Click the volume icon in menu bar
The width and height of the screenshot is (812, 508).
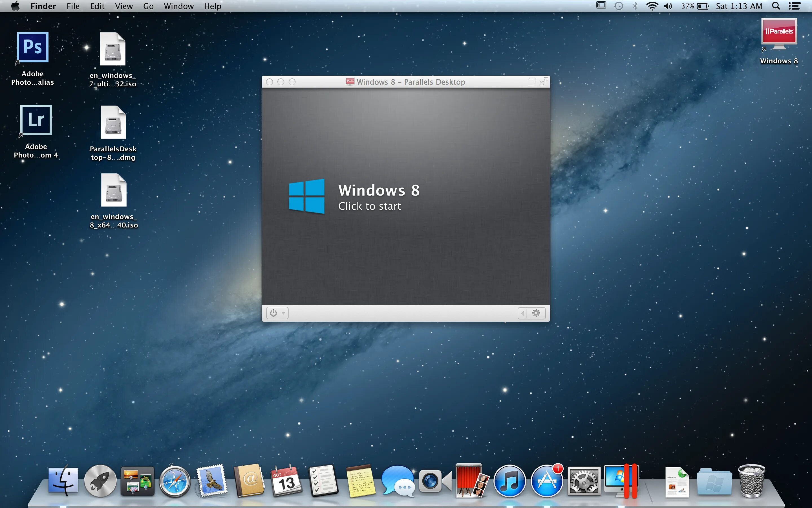tap(668, 6)
